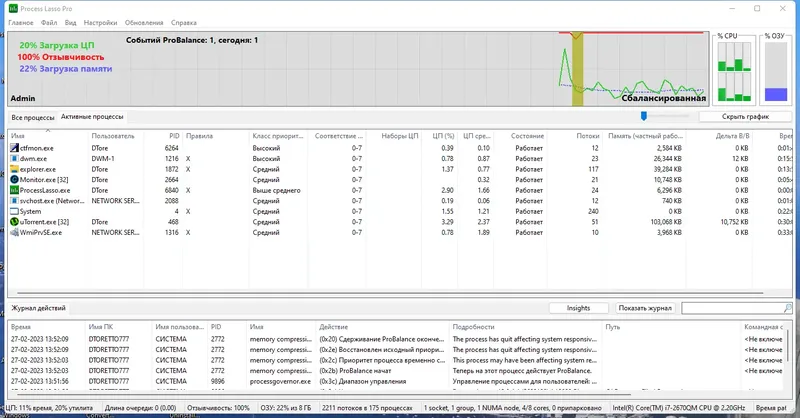Click the Состояние column header
The height and width of the screenshot is (418, 800).
(x=527, y=136)
